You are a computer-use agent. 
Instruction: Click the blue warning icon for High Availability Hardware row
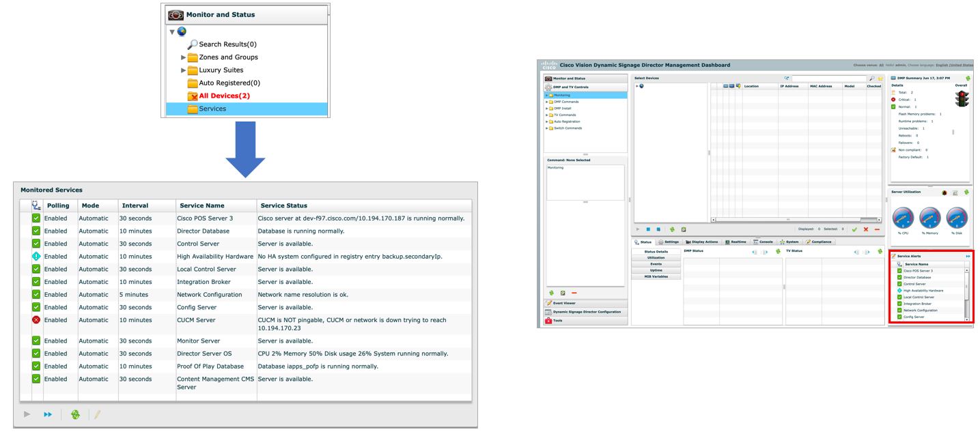(36, 257)
